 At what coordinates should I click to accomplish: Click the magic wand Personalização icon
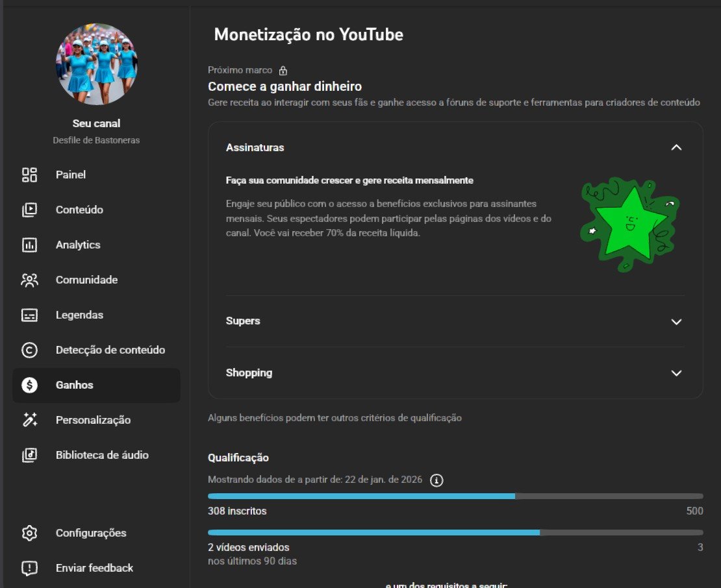click(x=29, y=420)
